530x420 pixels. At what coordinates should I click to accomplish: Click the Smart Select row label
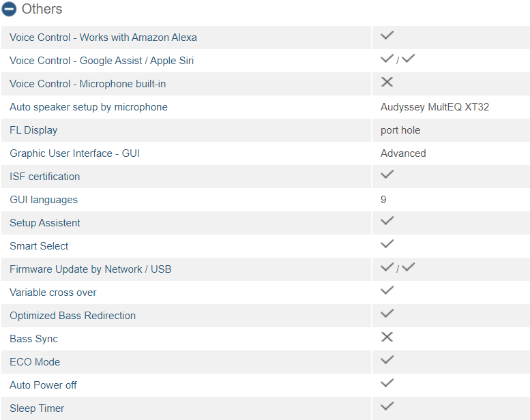point(39,246)
